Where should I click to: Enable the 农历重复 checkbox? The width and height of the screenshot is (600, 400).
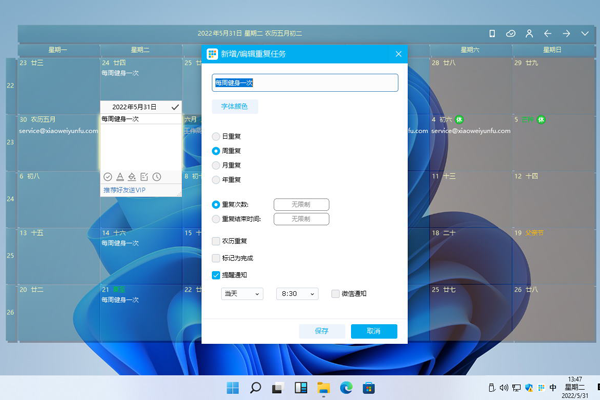216,241
